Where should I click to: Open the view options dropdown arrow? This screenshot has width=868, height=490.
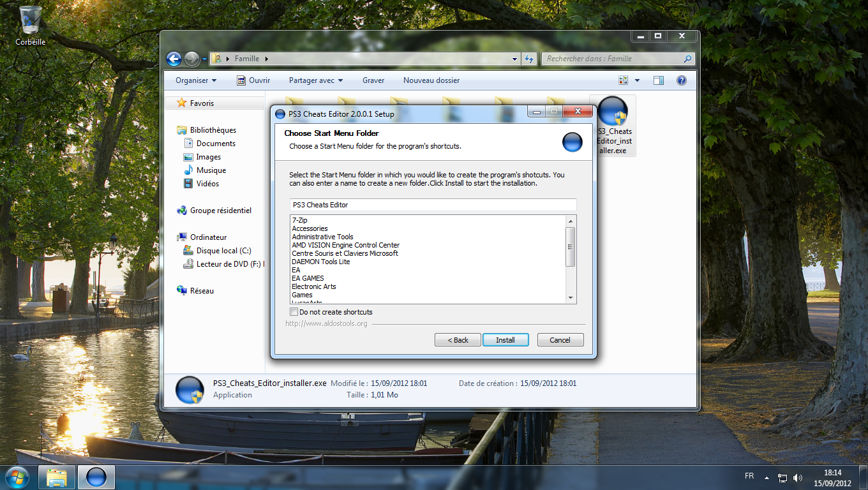tap(637, 80)
